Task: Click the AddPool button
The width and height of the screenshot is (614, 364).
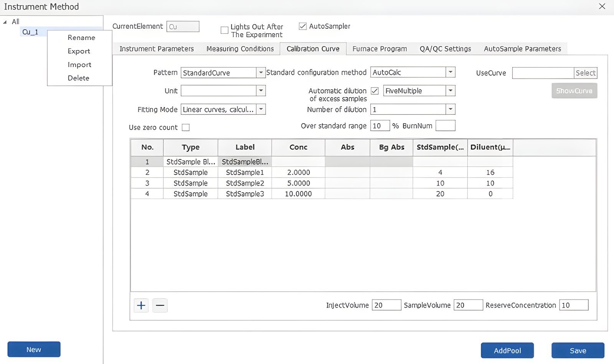Action: [507, 351]
